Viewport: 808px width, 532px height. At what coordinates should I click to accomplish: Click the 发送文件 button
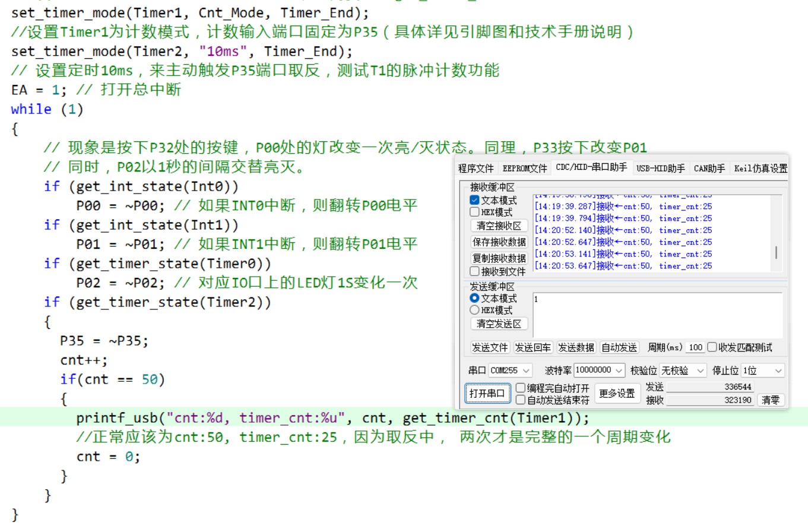(490, 347)
